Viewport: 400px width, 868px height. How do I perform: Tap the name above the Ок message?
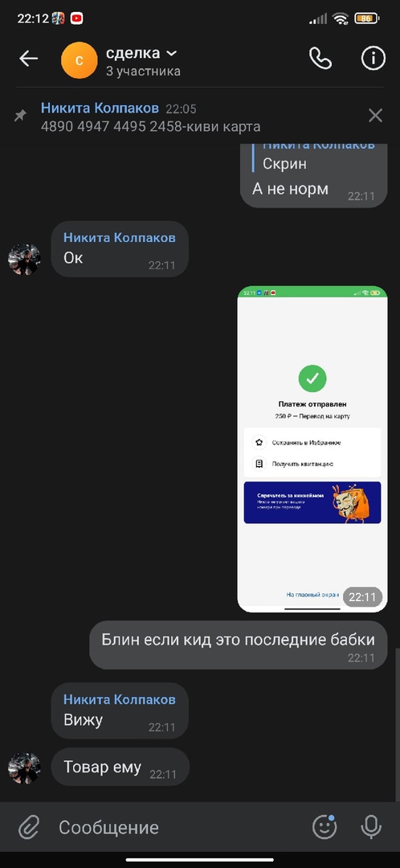[x=120, y=238]
